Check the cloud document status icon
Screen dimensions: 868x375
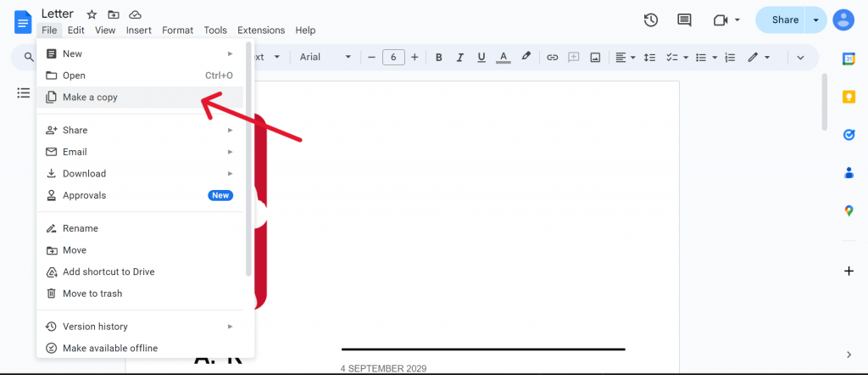coord(135,14)
